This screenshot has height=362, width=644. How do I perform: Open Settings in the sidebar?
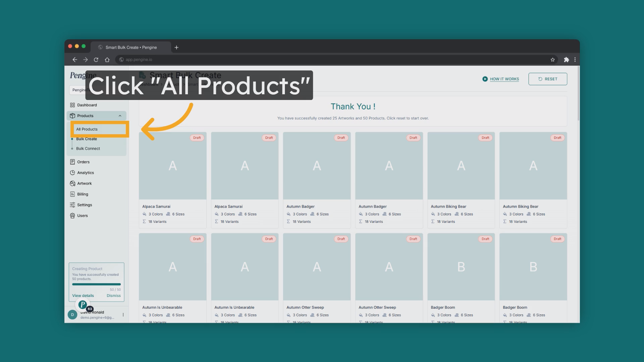[x=84, y=205]
